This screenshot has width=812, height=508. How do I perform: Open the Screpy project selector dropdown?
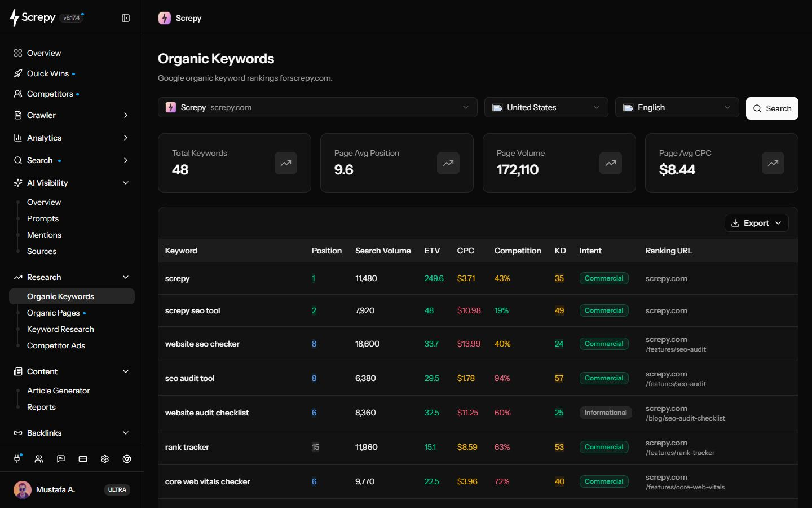317,107
